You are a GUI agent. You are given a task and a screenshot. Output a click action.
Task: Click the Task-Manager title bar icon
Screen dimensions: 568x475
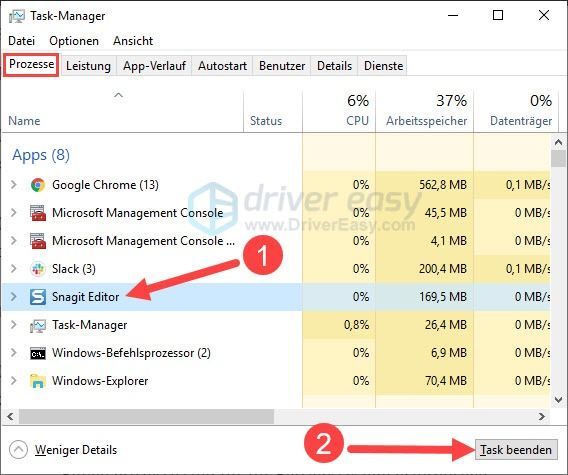(17, 16)
